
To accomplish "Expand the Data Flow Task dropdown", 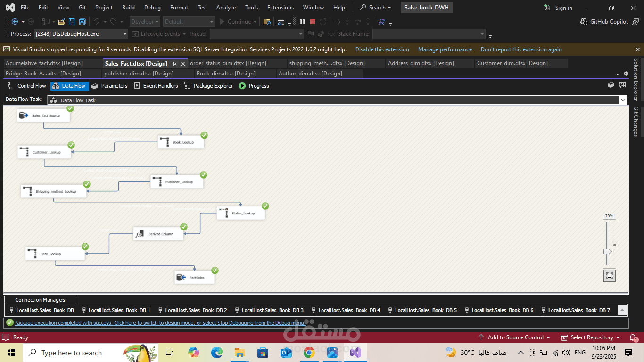I will [623, 100].
